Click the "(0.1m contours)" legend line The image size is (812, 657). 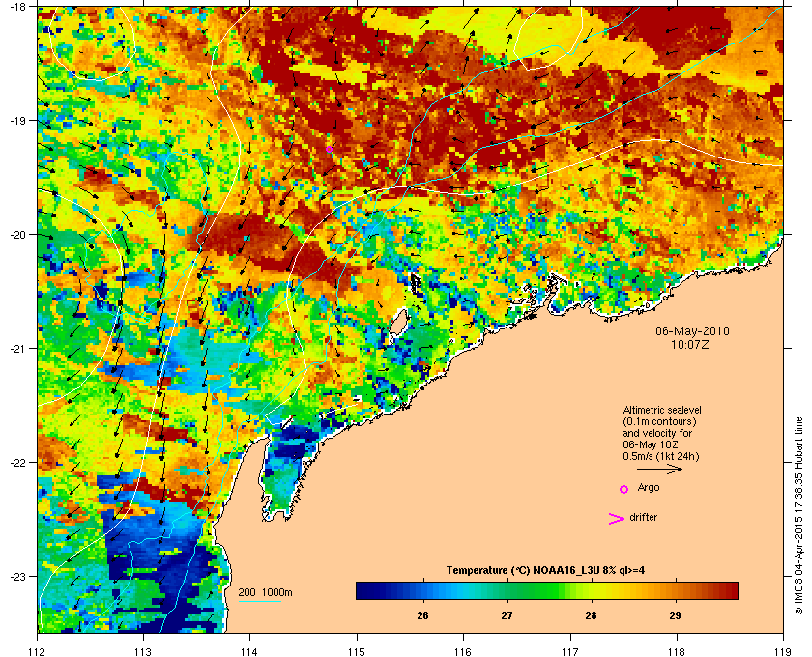pos(659,421)
